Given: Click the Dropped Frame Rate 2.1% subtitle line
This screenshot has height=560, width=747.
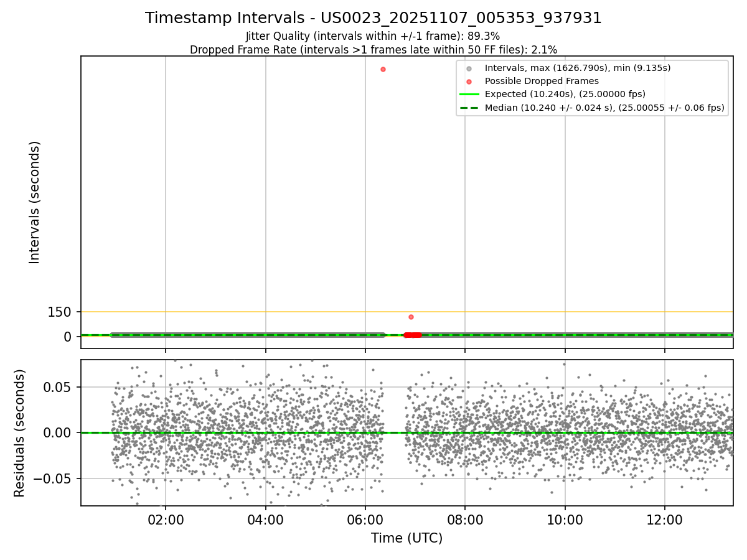Looking at the screenshot, I should click(374, 50).
